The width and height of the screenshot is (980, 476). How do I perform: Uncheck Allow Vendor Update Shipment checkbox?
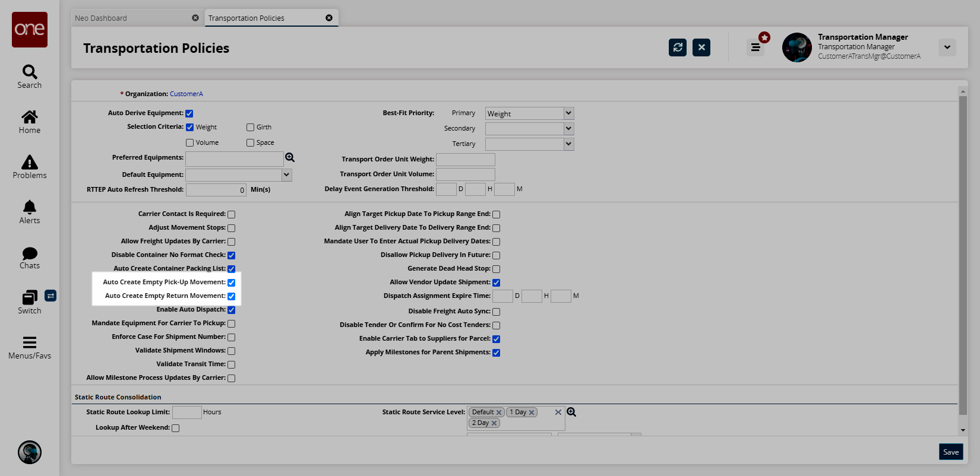pos(496,283)
